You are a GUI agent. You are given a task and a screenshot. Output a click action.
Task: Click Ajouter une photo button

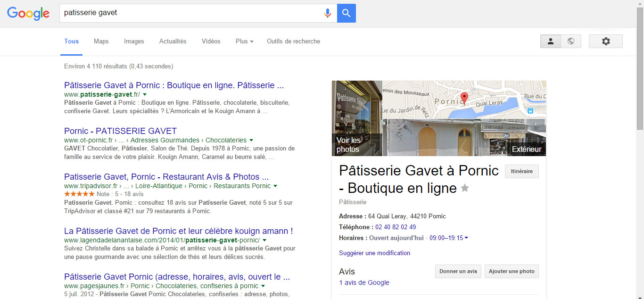pyautogui.click(x=512, y=271)
